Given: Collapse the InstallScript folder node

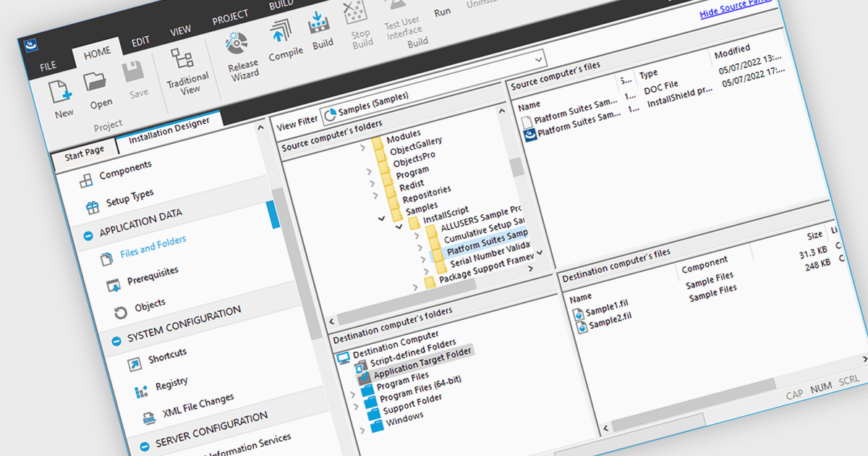Looking at the screenshot, I should [397, 226].
